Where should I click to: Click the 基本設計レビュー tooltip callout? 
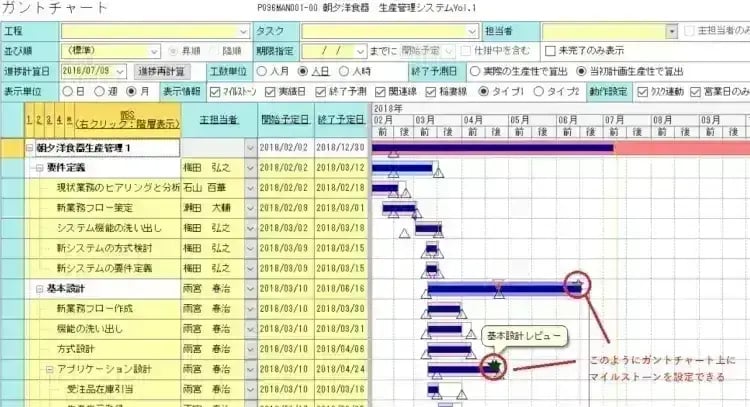point(525,336)
